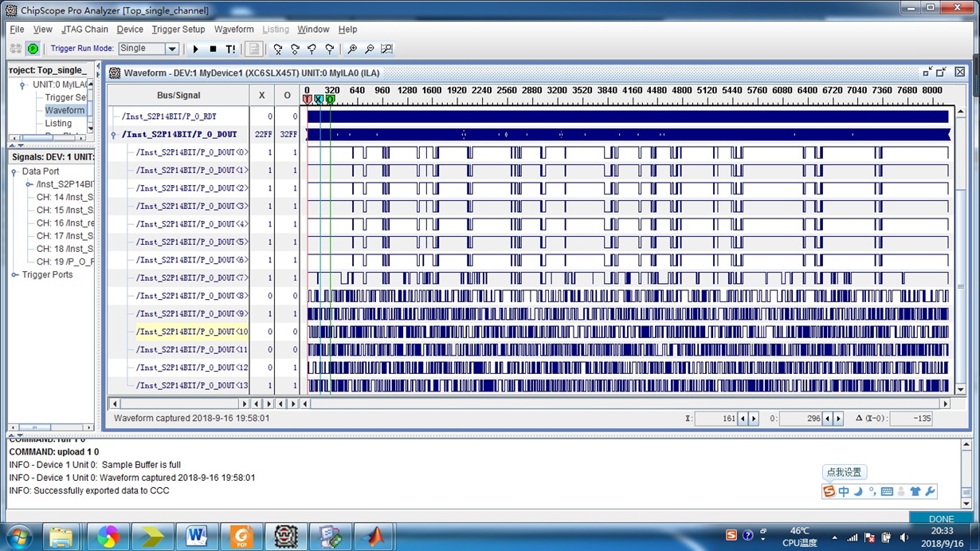This screenshot has height=551, width=980.
Task: Open the Device menu
Action: (130, 30)
